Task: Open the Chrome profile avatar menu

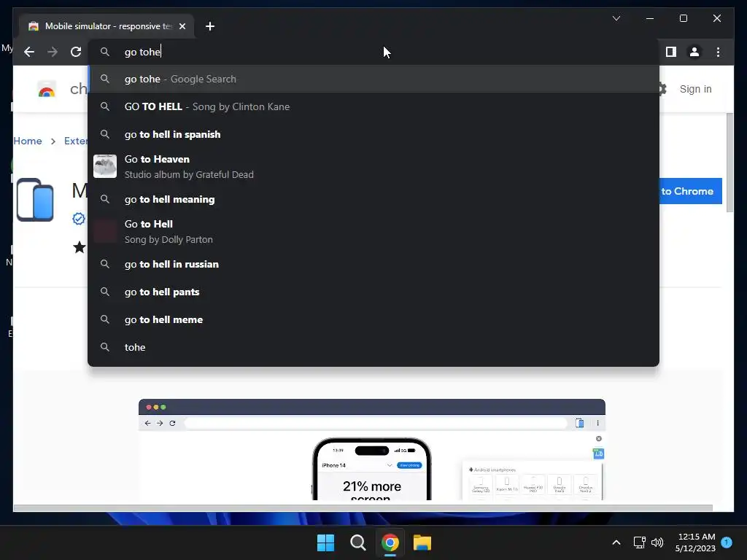Action: pyautogui.click(x=694, y=52)
